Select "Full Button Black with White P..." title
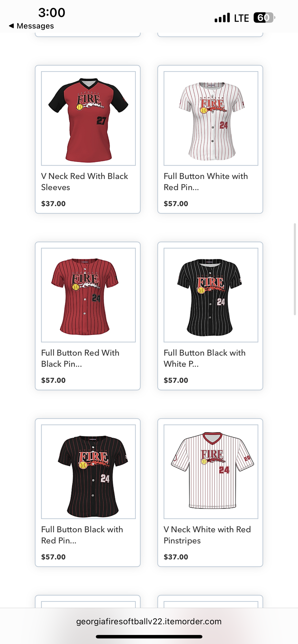The width and height of the screenshot is (298, 644). pos(204,358)
